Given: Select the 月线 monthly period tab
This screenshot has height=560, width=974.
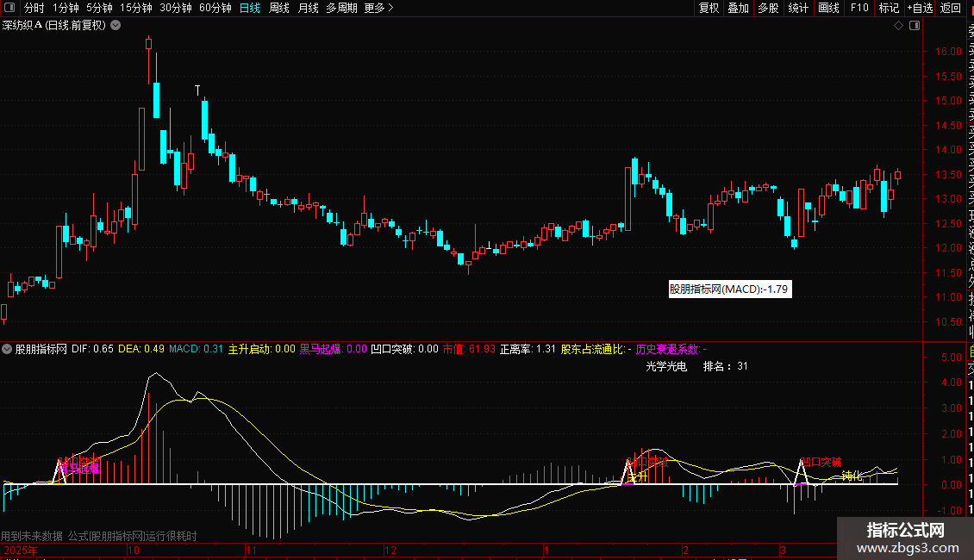Looking at the screenshot, I should [x=308, y=8].
